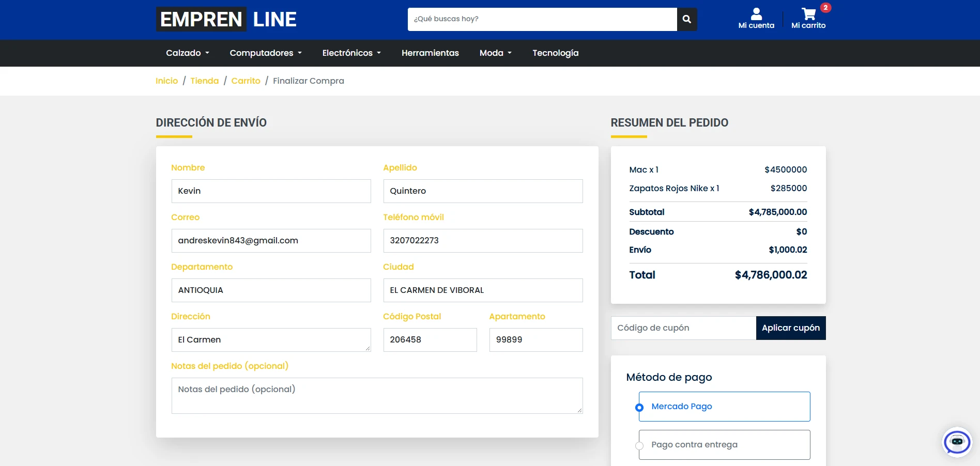Click the Mac x 1 order item

(x=644, y=170)
